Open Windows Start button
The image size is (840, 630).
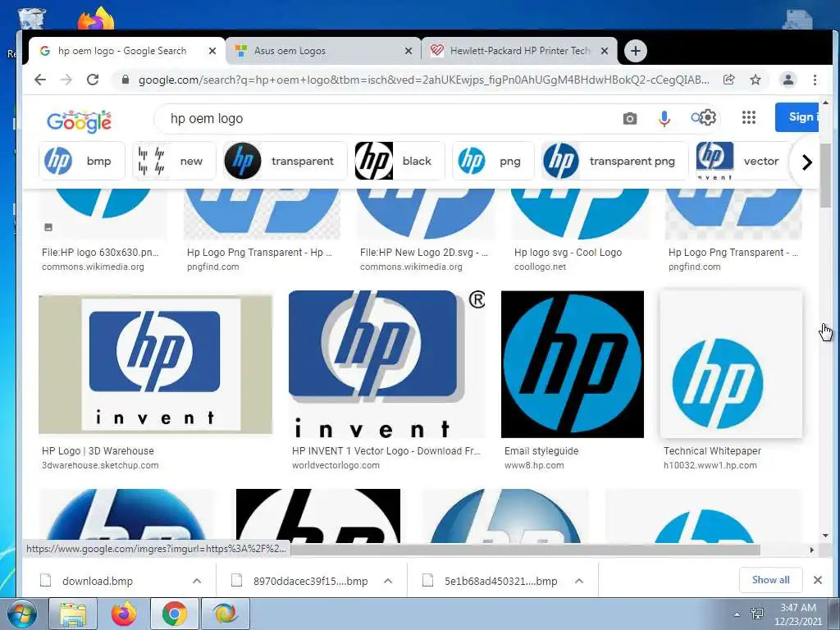[x=21, y=614]
